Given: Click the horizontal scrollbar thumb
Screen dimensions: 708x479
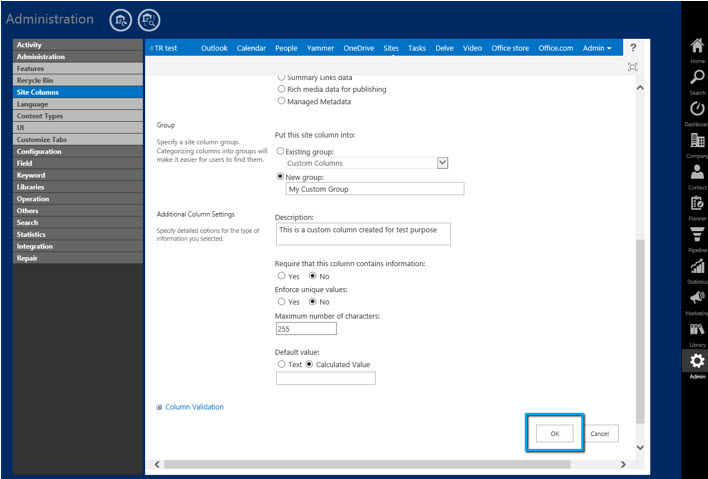Looking at the screenshot, I should pos(367,465).
